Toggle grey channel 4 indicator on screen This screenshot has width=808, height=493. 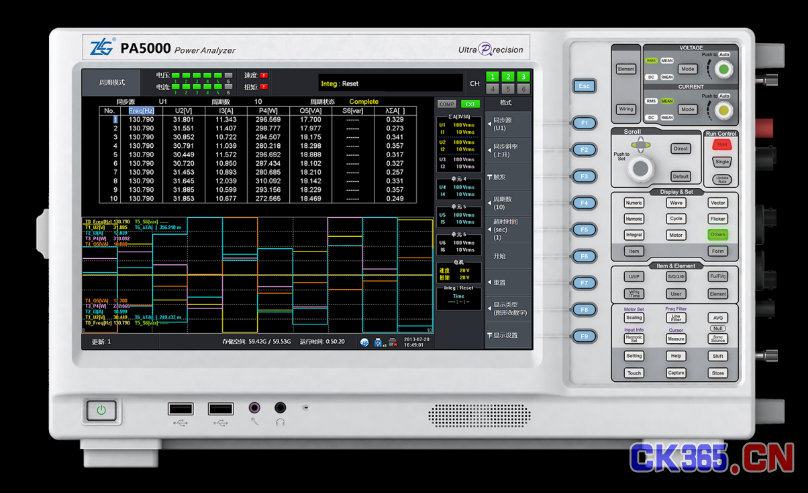pos(492,89)
